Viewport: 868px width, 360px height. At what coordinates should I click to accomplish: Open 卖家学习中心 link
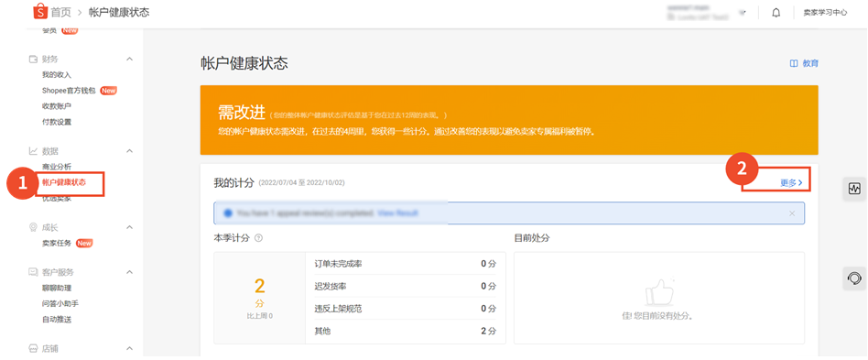[825, 13]
